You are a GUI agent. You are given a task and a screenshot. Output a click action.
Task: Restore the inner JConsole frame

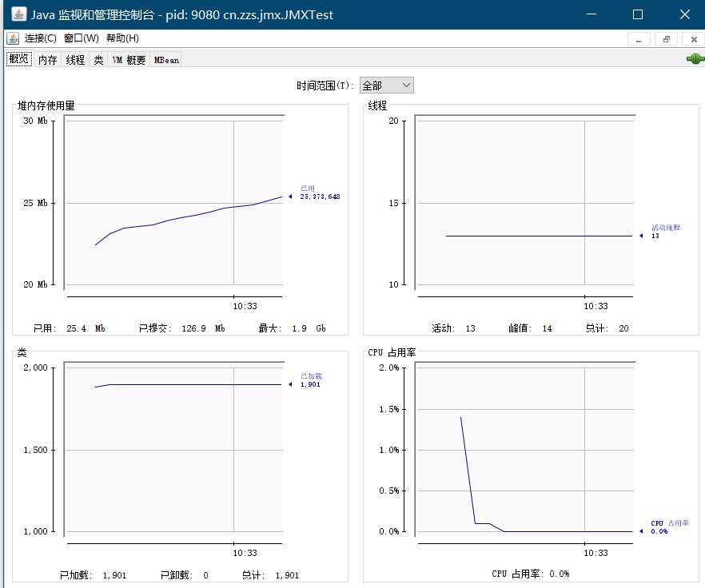coord(667,39)
